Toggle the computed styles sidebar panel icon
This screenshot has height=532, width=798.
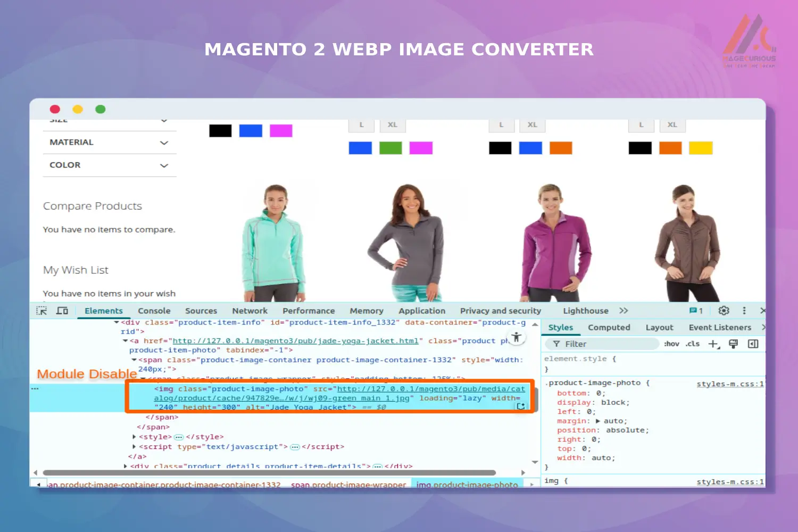[753, 344]
